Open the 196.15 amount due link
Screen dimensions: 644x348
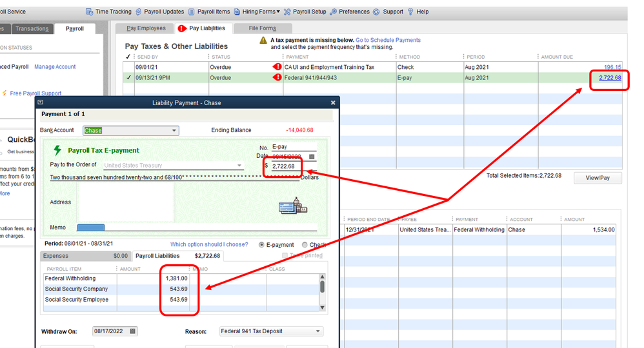612,67
